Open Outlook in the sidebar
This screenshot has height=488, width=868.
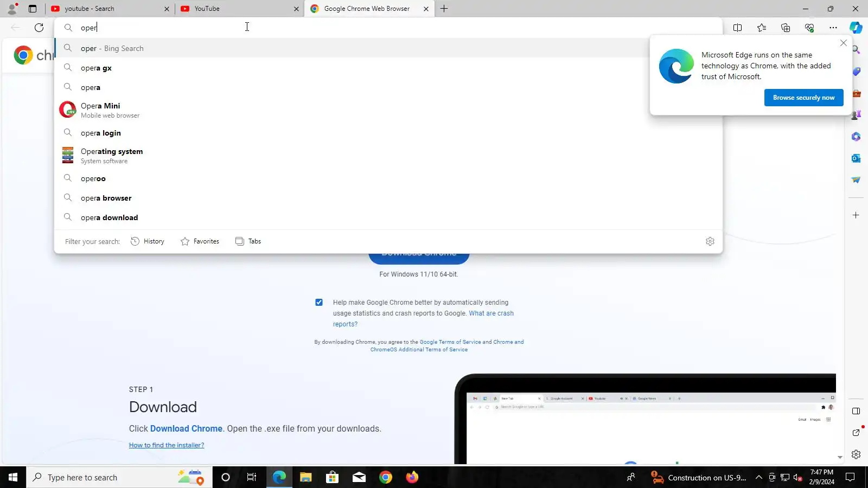coord(856,158)
